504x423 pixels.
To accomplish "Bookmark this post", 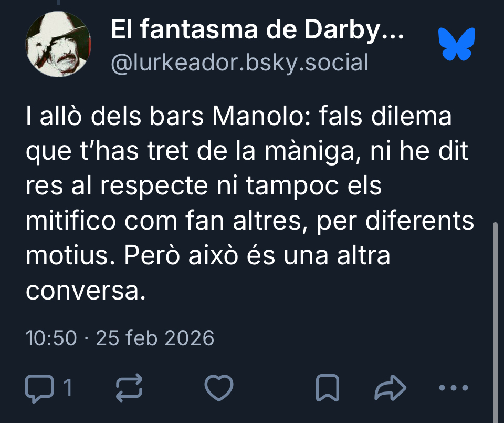I will coord(328,388).
